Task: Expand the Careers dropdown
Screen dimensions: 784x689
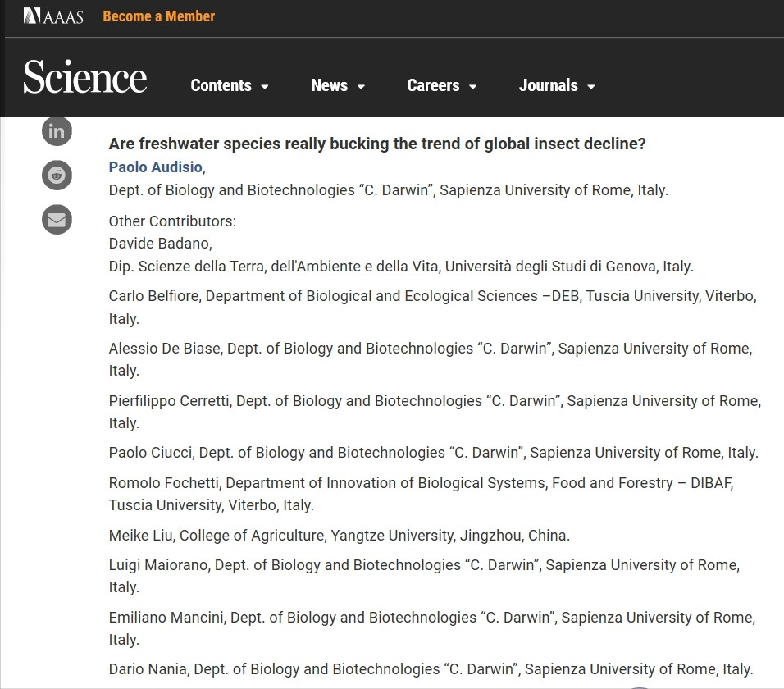Action: (x=442, y=85)
